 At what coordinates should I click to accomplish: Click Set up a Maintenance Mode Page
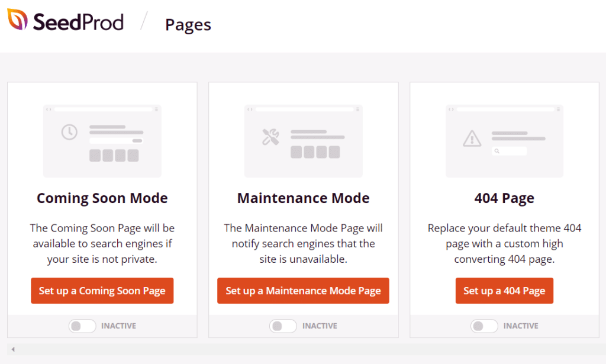(303, 291)
